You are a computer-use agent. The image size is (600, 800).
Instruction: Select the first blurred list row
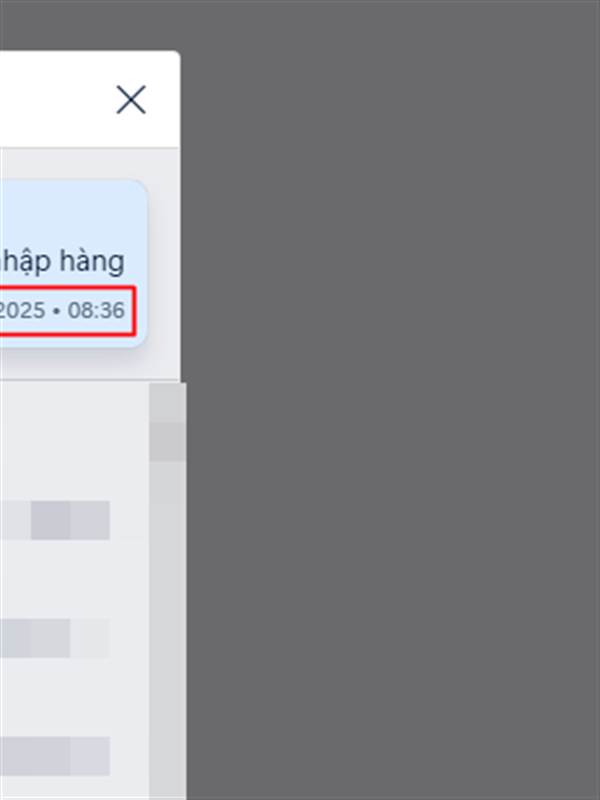[55, 520]
